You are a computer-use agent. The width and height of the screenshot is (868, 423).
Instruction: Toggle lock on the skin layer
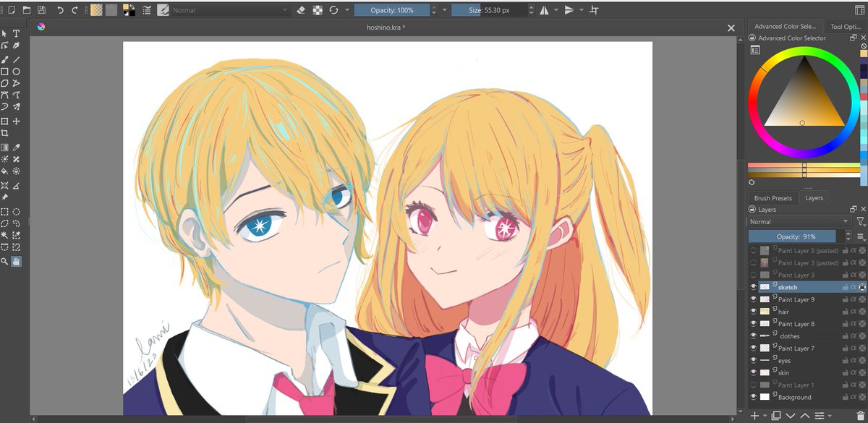[x=845, y=372]
